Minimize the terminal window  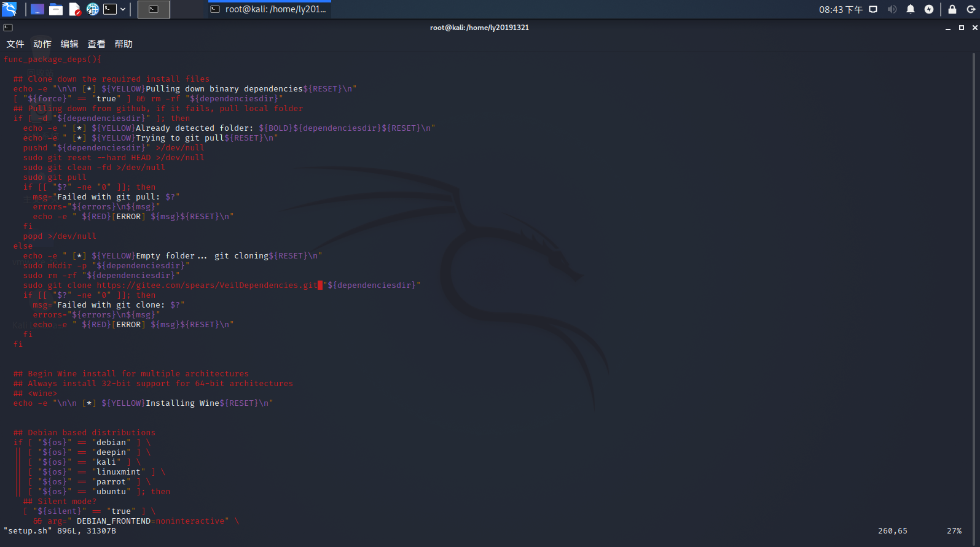(948, 28)
